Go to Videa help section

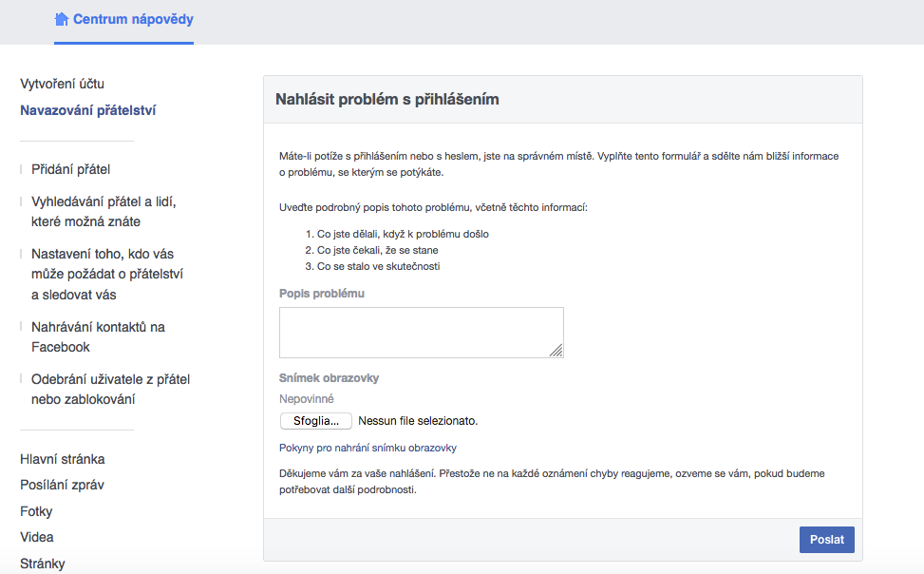36,538
